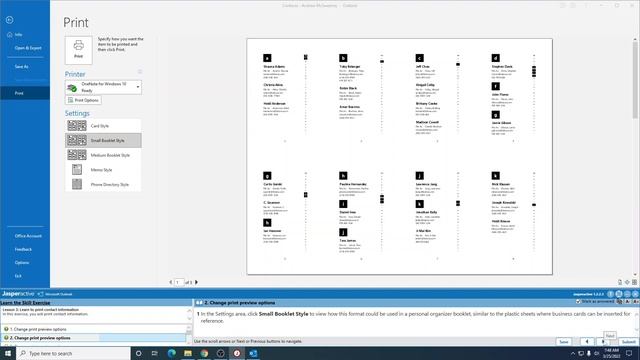Open File Explorer from taskbar

tap(188, 353)
